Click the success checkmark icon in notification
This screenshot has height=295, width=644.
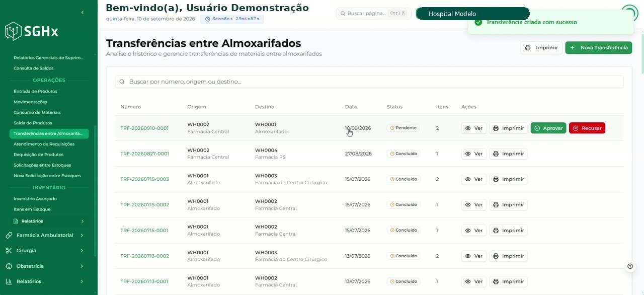tap(478, 22)
